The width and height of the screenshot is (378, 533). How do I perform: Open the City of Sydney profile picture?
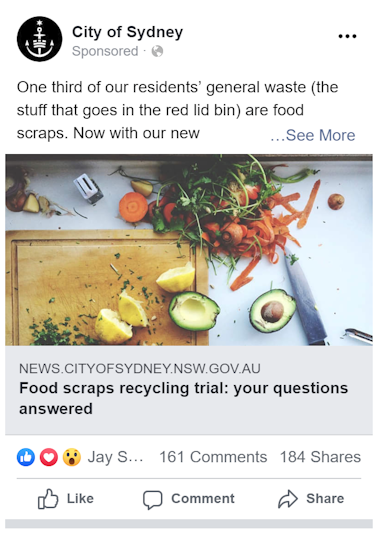[39, 39]
